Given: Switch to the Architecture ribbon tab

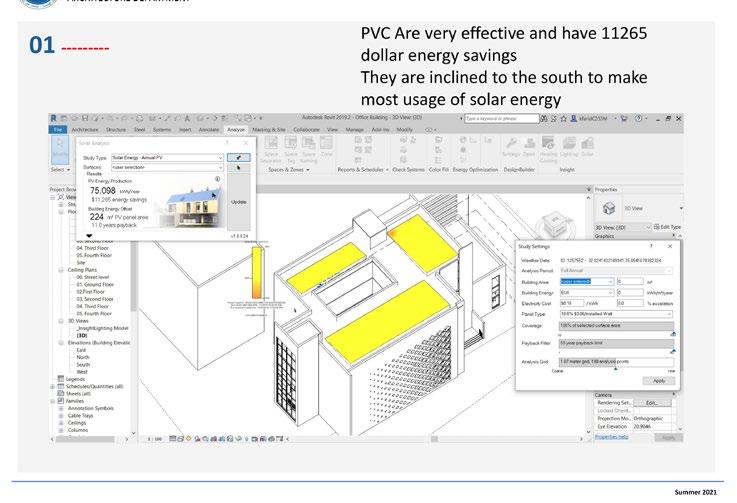Looking at the screenshot, I should 84,129.
